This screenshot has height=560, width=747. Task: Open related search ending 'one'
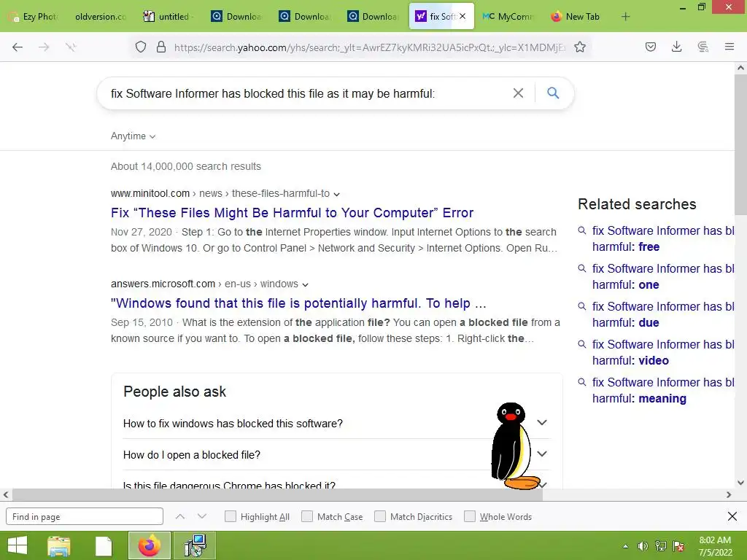(x=662, y=276)
